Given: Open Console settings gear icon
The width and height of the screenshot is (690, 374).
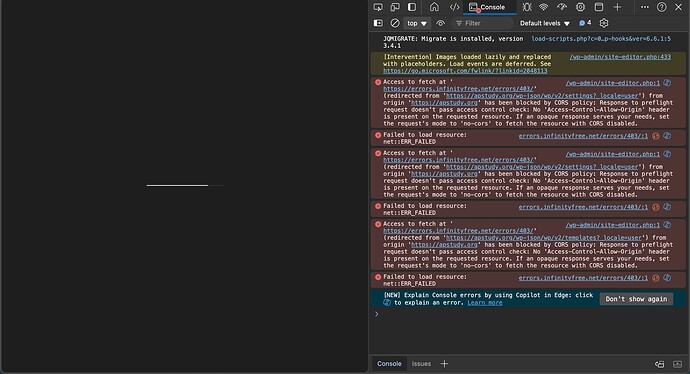Looking at the screenshot, I should click(604, 23).
